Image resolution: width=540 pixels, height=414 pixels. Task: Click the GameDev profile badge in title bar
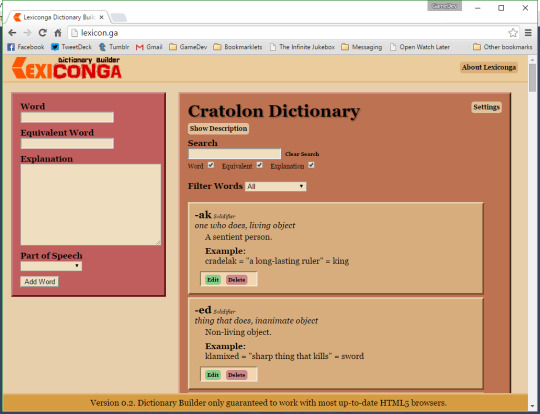(444, 6)
